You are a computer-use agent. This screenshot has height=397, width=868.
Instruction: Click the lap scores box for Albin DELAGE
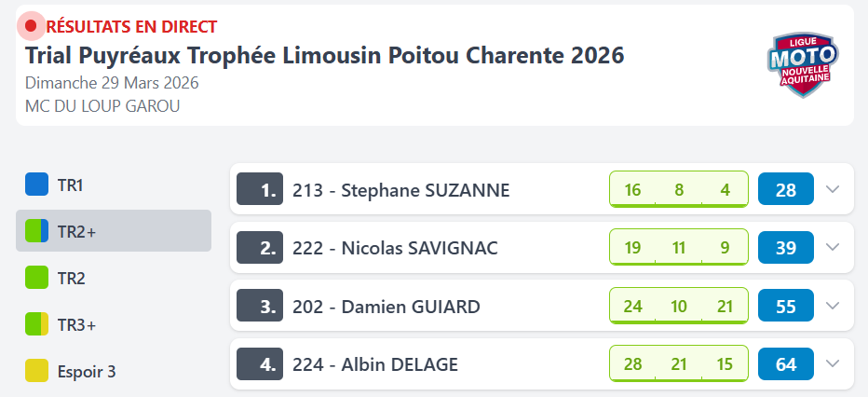point(678,363)
